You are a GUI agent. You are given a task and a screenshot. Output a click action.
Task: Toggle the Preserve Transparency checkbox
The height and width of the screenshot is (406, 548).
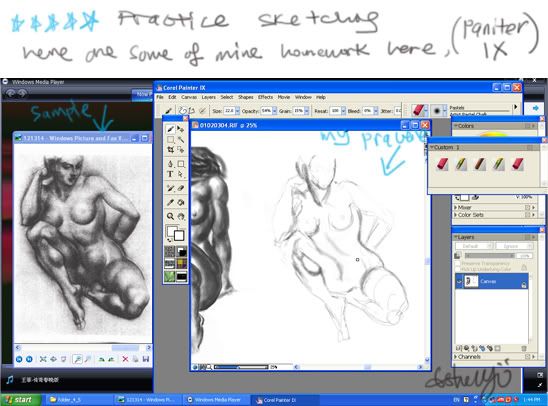(x=458, y=264)
